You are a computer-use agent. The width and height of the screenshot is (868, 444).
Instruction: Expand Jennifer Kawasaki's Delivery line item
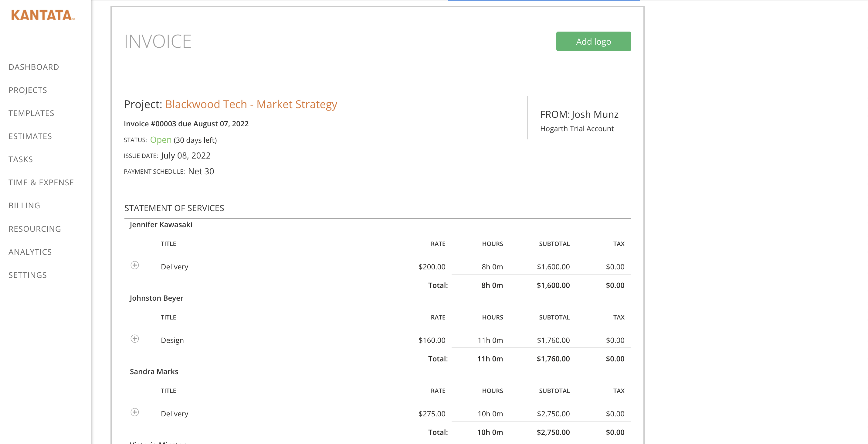[x=134, y=265]
